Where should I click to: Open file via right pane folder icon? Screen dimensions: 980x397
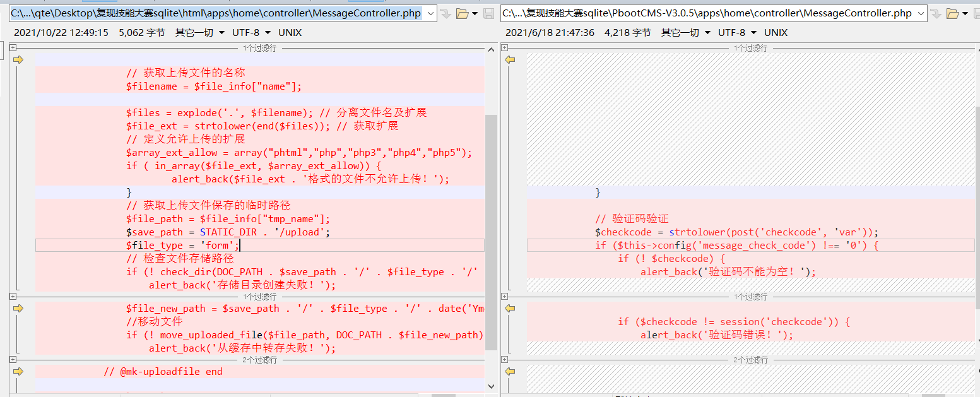952,13
